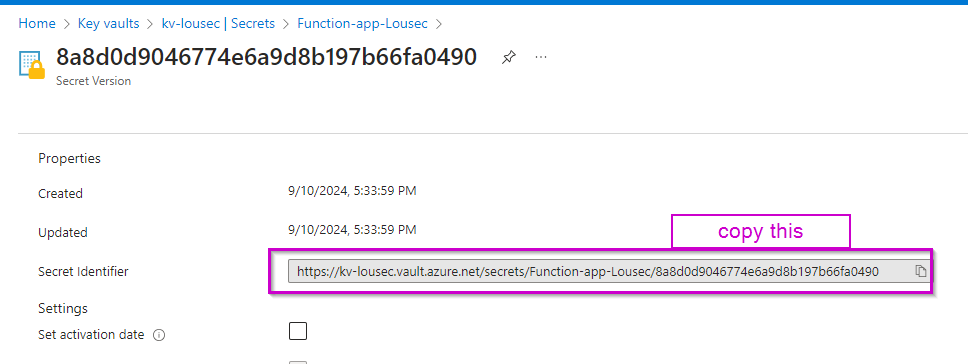Show info for Set activation date
Screen dimensions: 968x364
click(x=159, y=336)
